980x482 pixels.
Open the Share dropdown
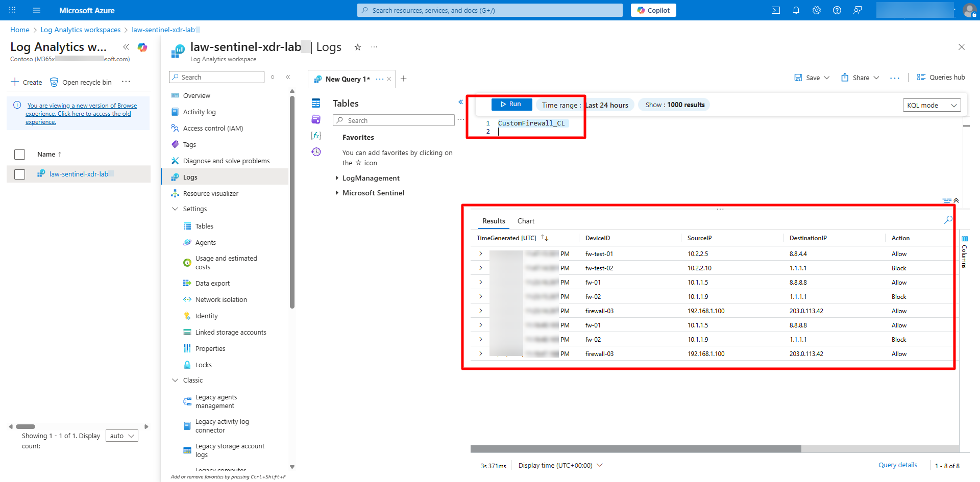pyautogui.click(x=860, y=78)
